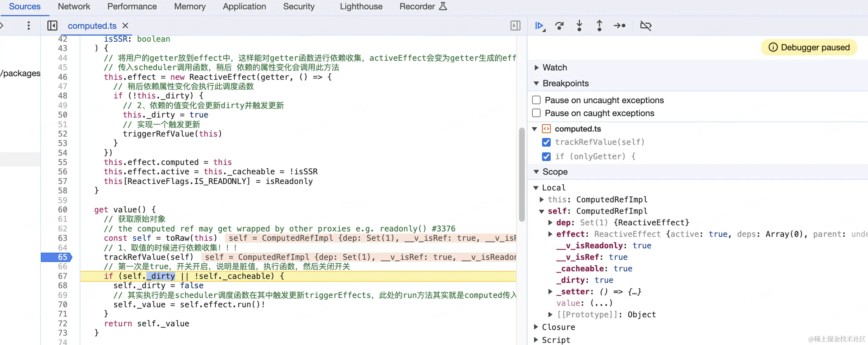Expand the Script scope
The height and width of the screenshot is (345, 868).
536,340
